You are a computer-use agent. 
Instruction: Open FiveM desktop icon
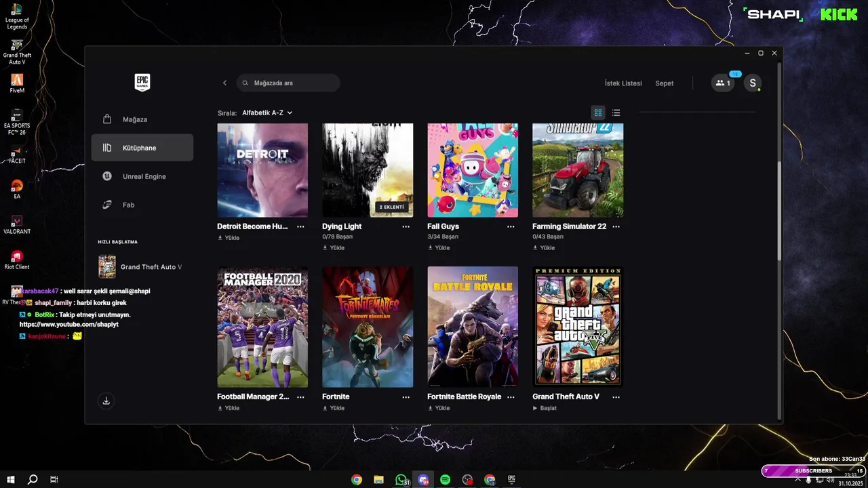pyautogui.click(x=17, y=83)
